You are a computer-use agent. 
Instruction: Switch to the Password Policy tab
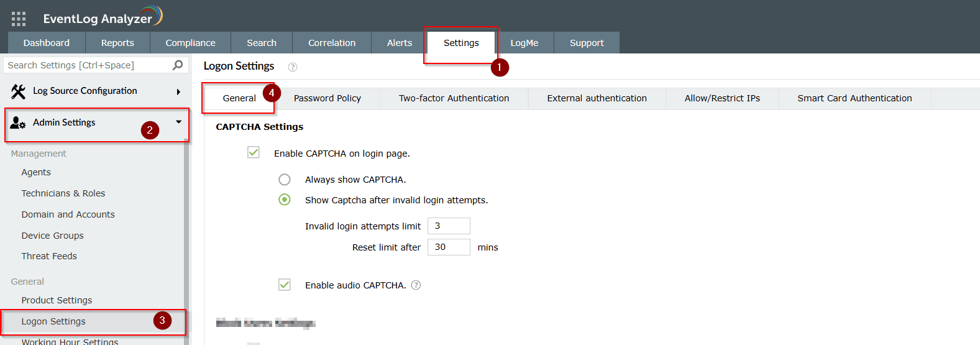coord(327,98)
